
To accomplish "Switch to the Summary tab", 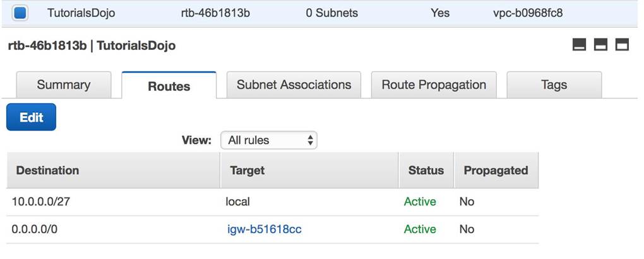I will coord(63,85).
